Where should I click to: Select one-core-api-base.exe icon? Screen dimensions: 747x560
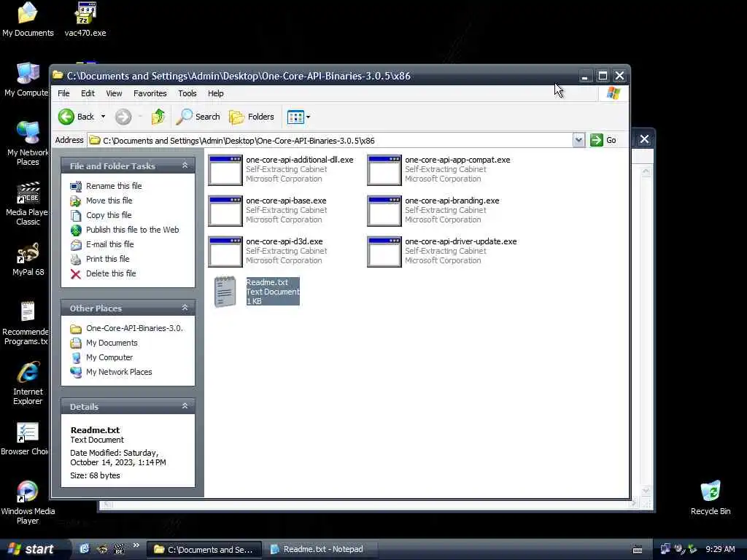(x=225, y=211)
